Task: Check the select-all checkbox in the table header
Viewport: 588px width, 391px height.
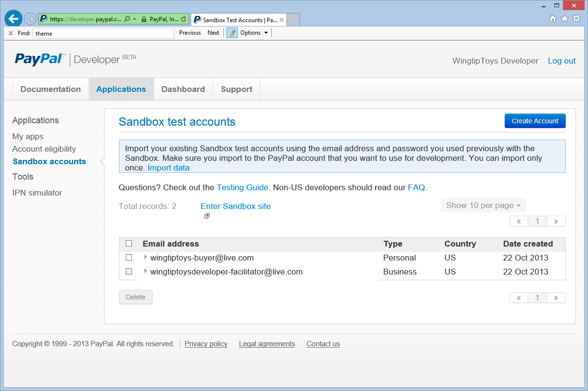Action: 129,243
